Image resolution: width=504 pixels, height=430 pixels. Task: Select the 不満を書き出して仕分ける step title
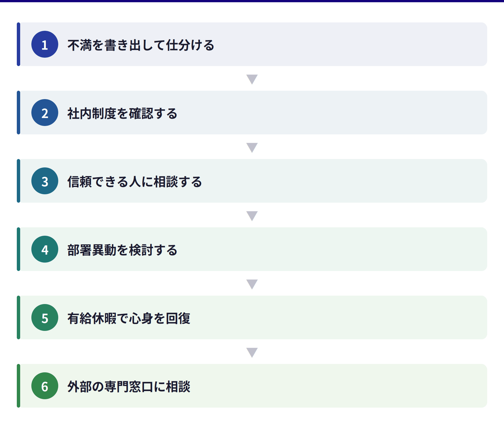coord(141,45)
